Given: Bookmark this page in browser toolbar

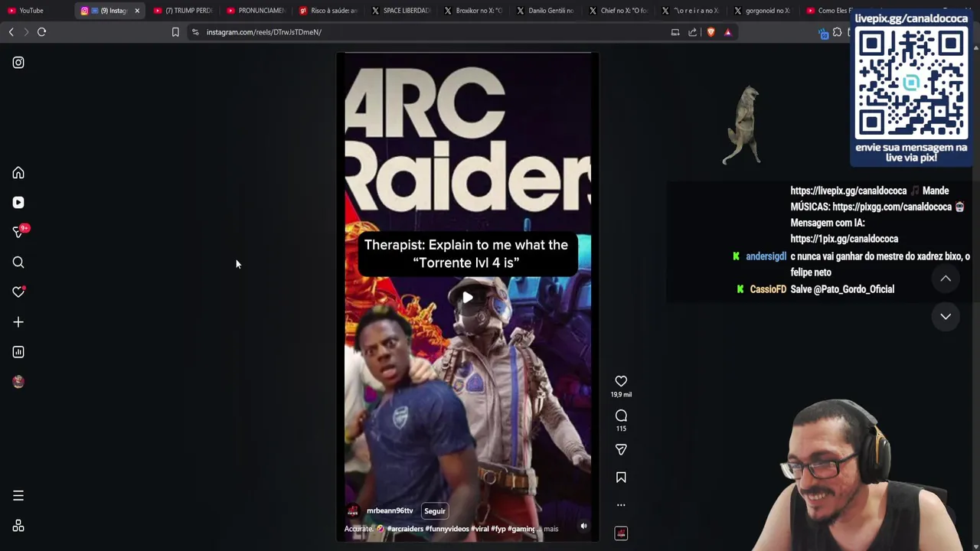Looking at the screenshot, I should click(175, 32).
